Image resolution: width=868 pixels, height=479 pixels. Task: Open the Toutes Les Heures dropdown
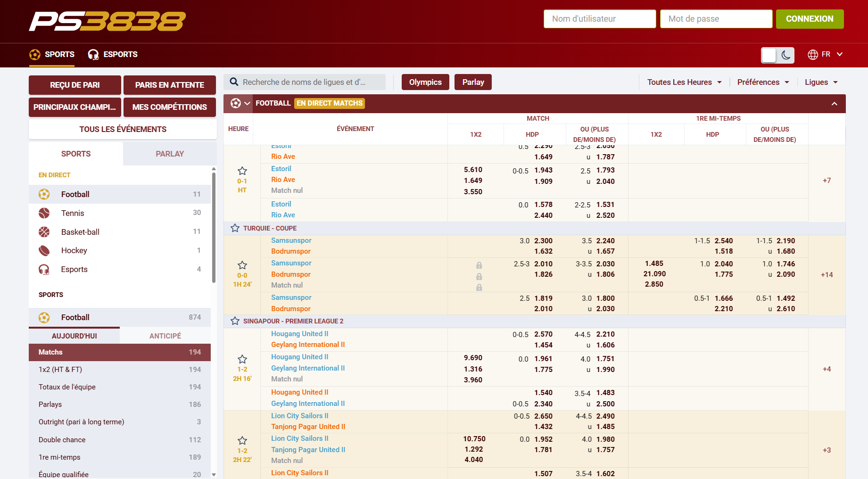pyautogui.click(x=684, y=82)
